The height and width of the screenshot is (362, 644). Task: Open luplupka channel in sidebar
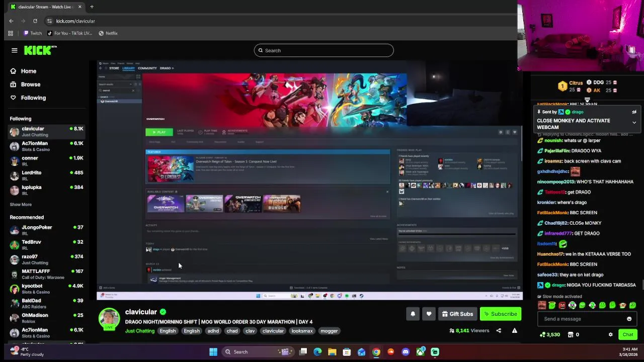click(46, 190)
